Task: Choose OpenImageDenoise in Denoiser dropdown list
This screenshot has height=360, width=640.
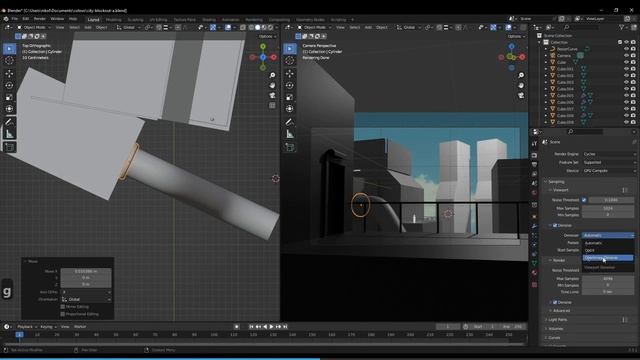Action: point(608,258)
